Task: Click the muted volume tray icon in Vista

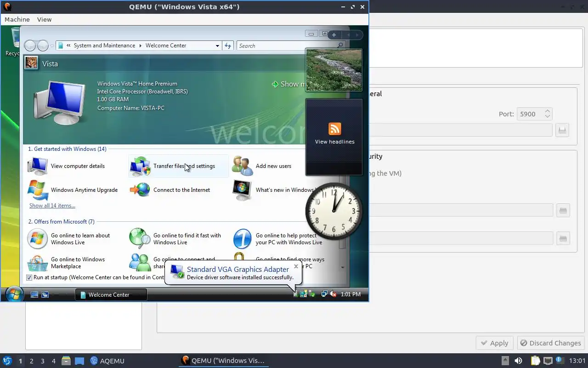Action: [334, 294]
